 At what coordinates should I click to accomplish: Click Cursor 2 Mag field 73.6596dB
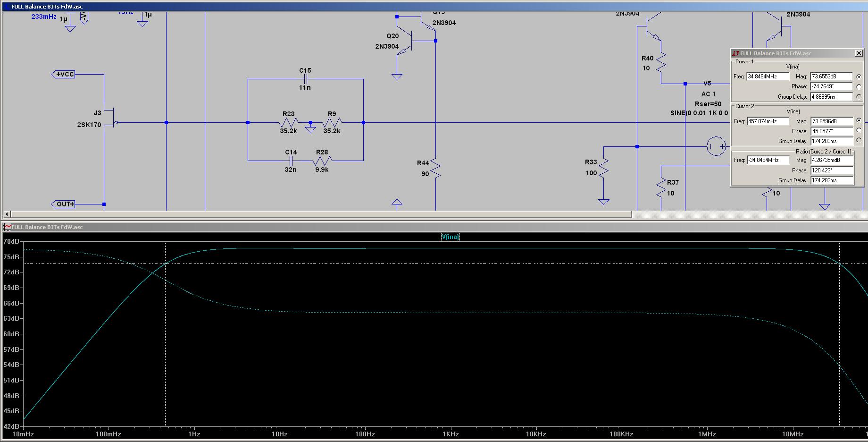(x=831, y=121)
